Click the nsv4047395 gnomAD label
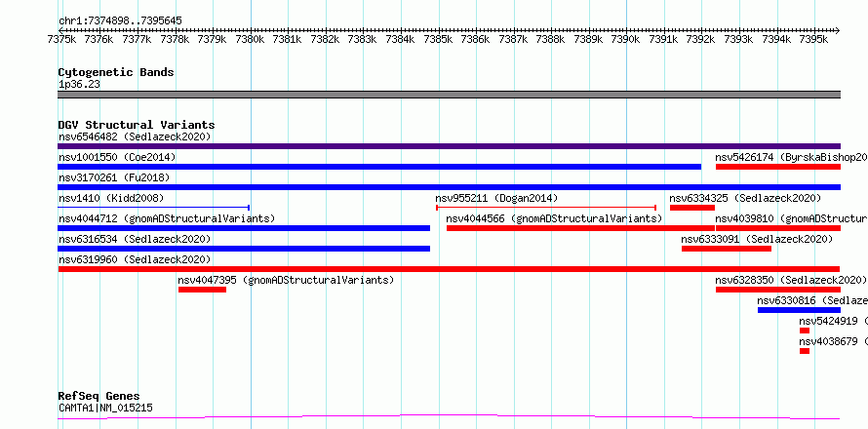This screenshot has height=429, width=868. tap(286, 280)
